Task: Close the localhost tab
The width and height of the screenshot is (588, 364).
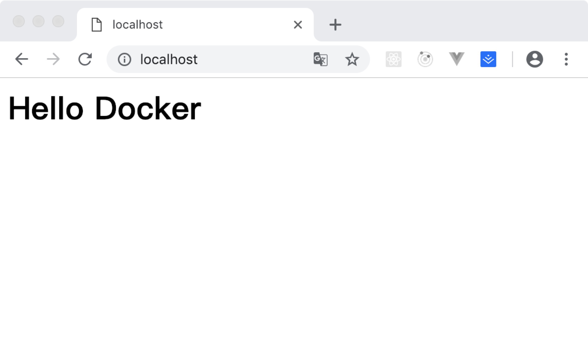Action: pyautogui.click(x=298, y=25)
